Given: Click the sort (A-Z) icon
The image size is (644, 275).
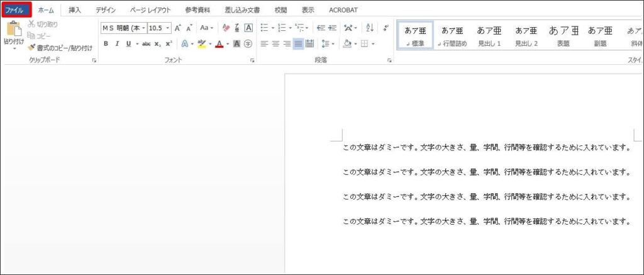Looking at the screenshot, I should (369, 28).
